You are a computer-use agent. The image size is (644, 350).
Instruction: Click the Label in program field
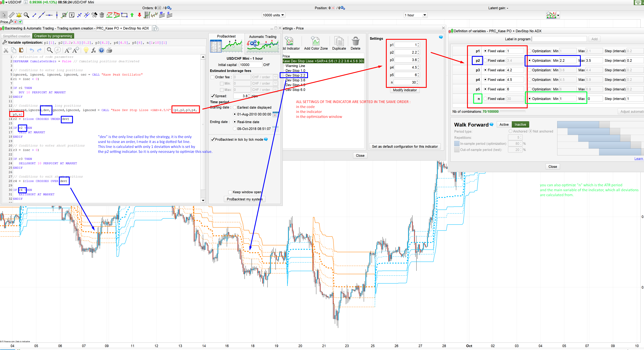click(559, 39)
